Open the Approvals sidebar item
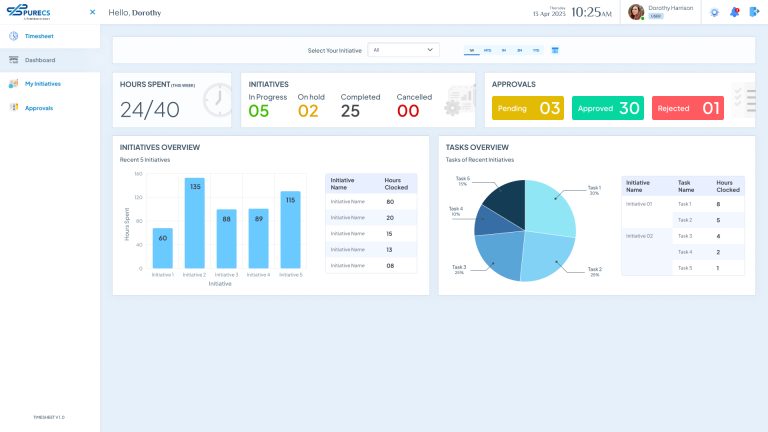The width and height of the screenshot is (768, 432). pyautogui.click(x=38, y=108)
